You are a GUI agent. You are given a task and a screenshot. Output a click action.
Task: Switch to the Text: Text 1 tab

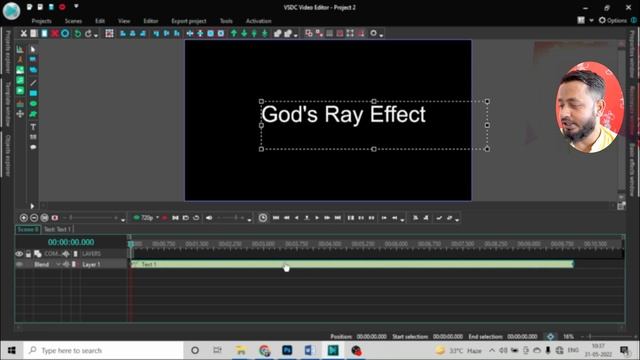58,229
